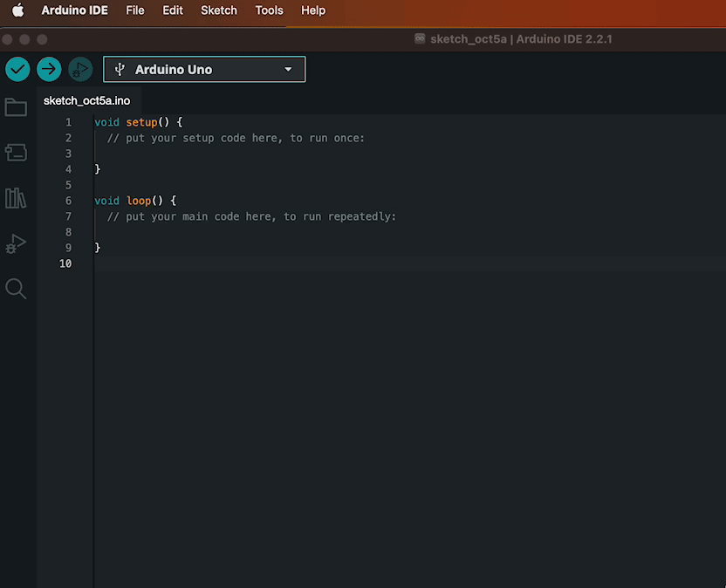This screenshot has width=726, height=588.
Task: Start debugging with the toolbar debug button
Action: click(x=80, y=70)
